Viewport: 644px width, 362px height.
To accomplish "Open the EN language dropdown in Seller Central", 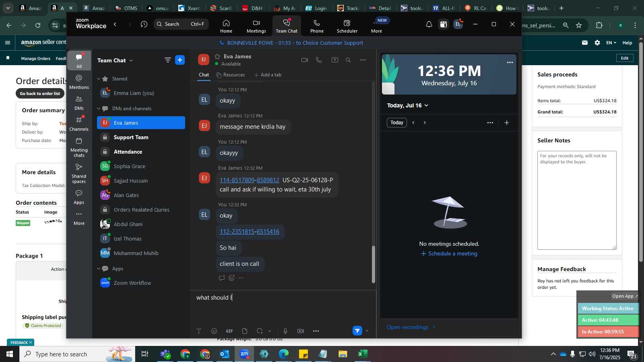I will click(611, 43).
